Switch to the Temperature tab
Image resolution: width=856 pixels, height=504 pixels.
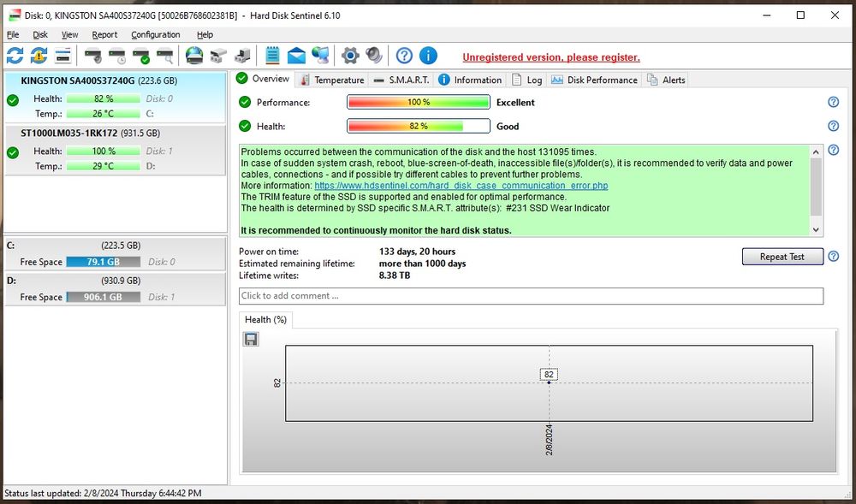coord(331,80)
